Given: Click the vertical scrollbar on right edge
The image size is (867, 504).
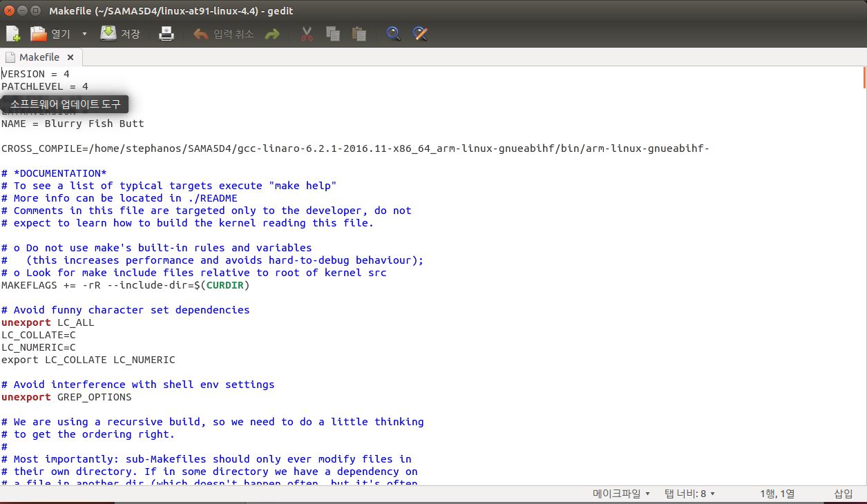Looking at the screenshot, I should click(x=863, y=276).
